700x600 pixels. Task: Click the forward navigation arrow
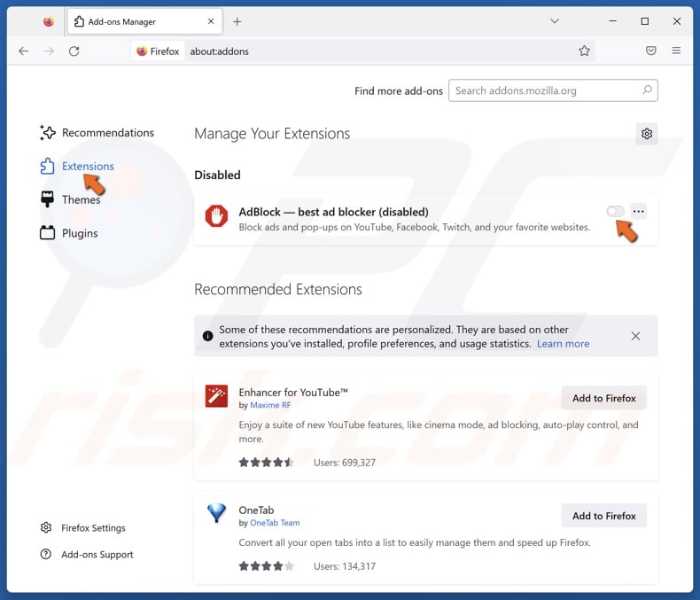click(49, 51)
